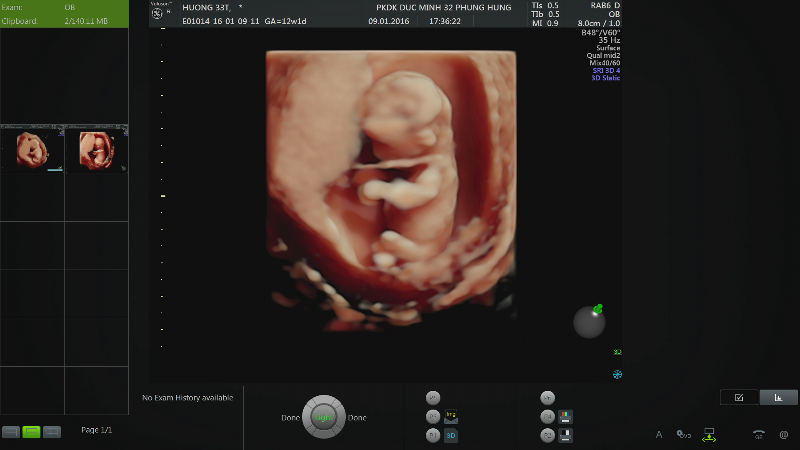800x450 pixels.
Task: Open the first fetus clipboard thumbnail
Action: pos(32,148)
